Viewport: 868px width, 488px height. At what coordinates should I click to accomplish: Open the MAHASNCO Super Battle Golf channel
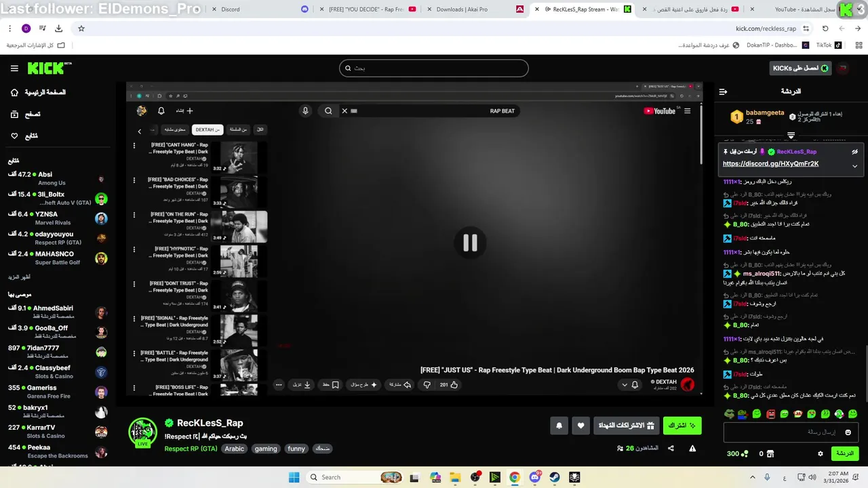point(58,258)
